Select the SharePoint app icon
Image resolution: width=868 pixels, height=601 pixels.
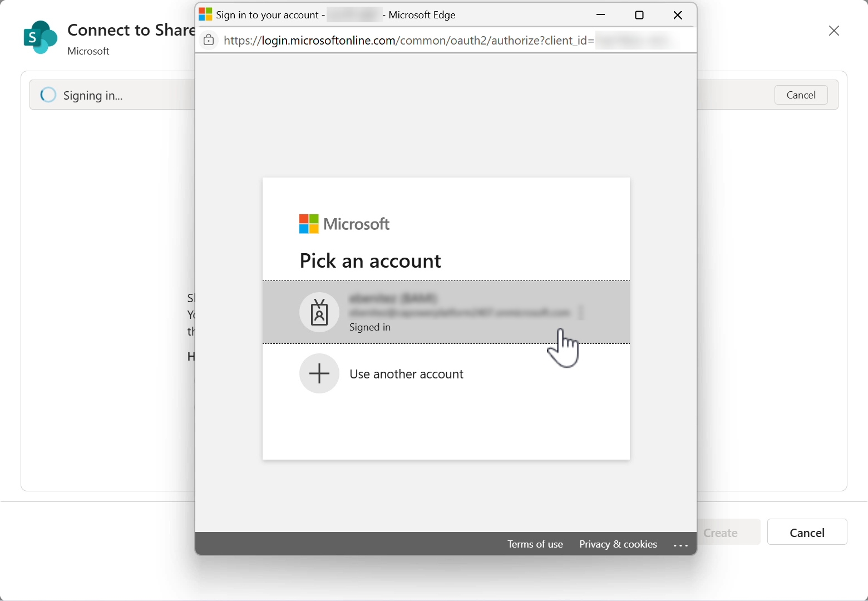tap(40, 37)
